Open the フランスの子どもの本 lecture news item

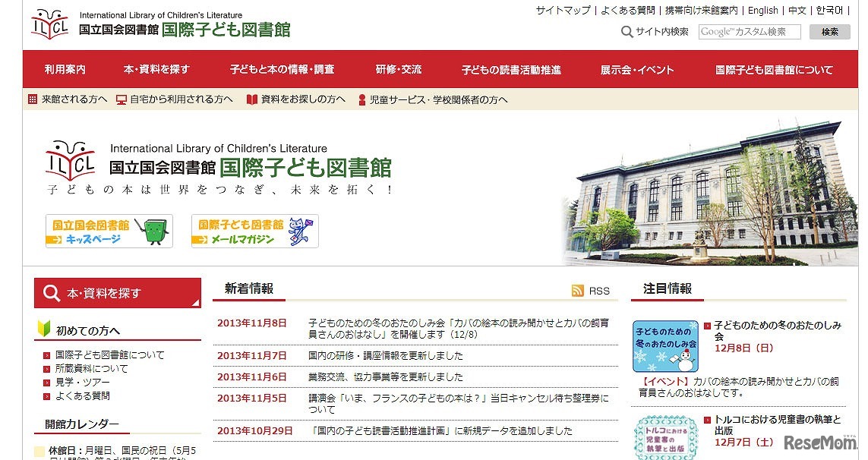click(459, 404)
